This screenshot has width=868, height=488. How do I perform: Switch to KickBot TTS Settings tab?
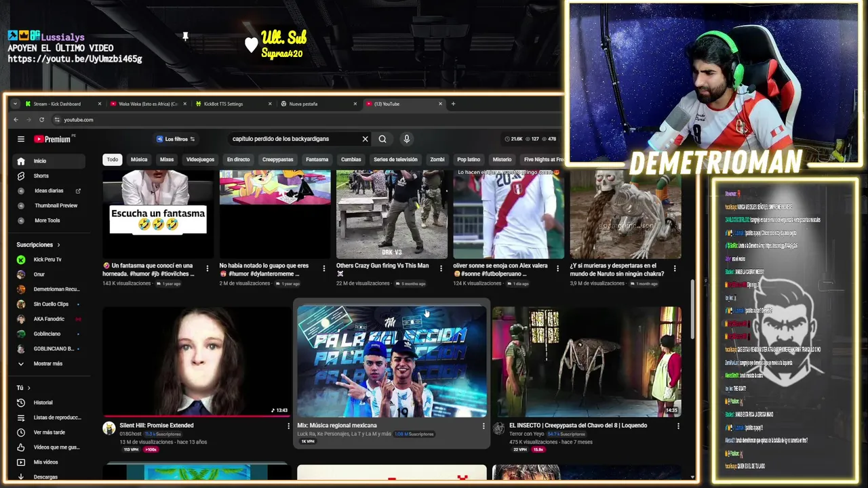[x=233, y=104]
